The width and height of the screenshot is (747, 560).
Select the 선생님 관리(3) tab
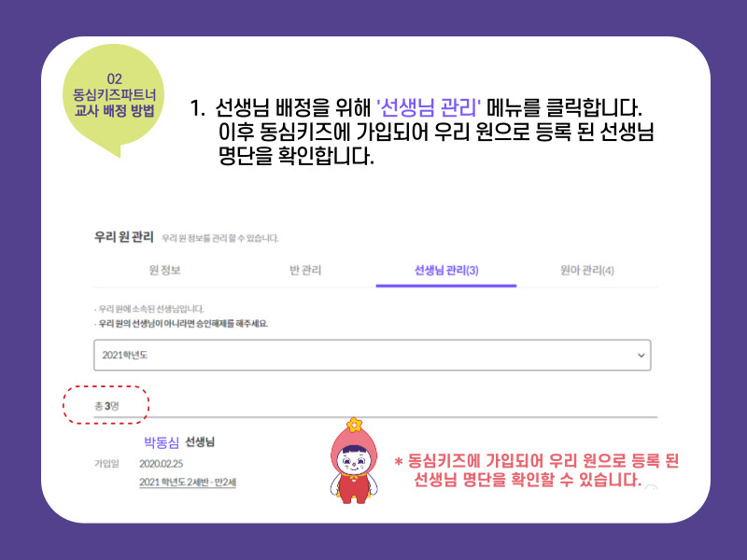pyautogui.click(x=446, y=271)
